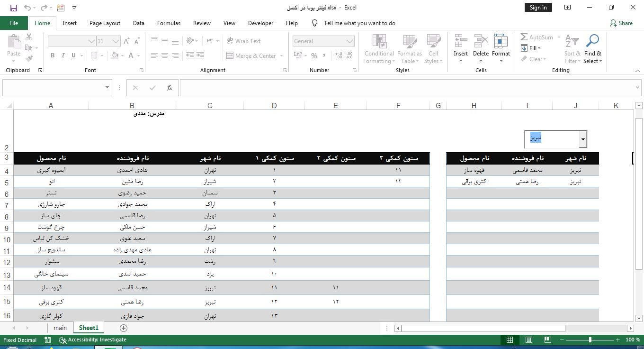Open Find & Select tool
This screenshot has height=349, width=644.
point(592,49)
